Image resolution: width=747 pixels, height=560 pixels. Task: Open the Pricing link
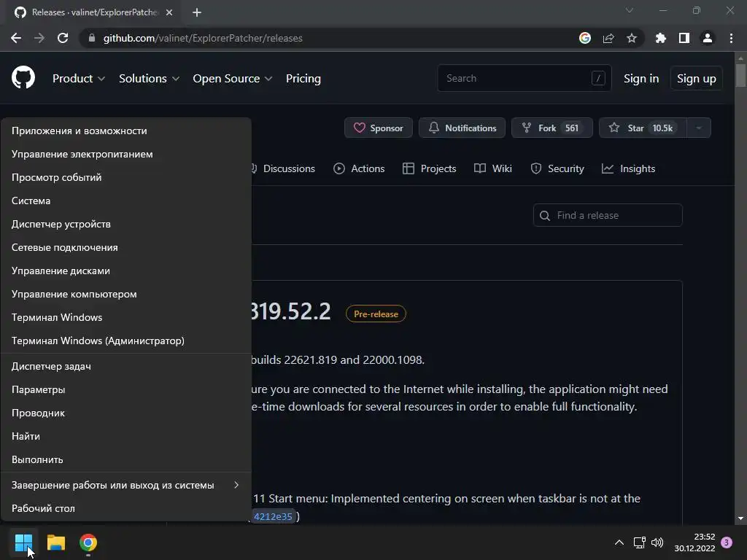(303, 79)
